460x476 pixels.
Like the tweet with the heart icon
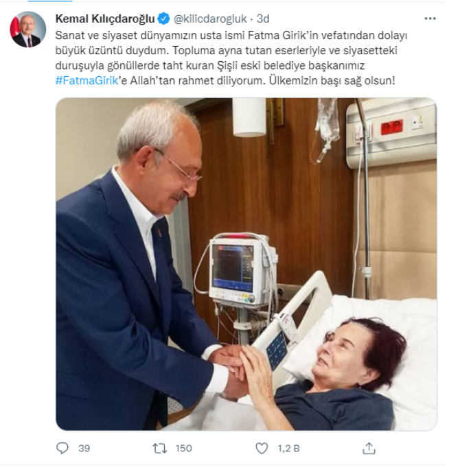pyautogui.click(x=262, y=449)
